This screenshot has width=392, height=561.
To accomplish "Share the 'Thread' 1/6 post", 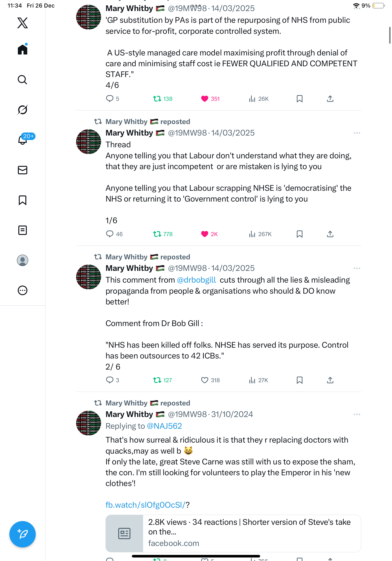I will coord(330,234).
